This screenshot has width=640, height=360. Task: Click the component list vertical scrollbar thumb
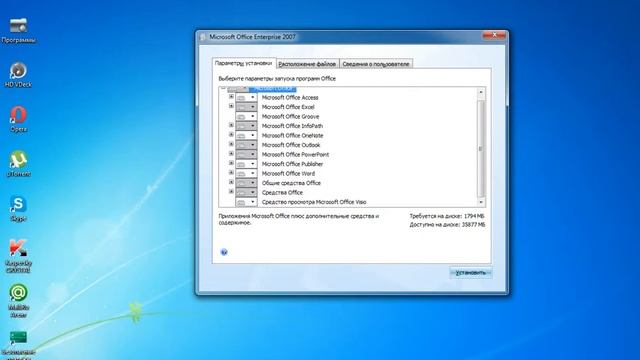(481, 149)
